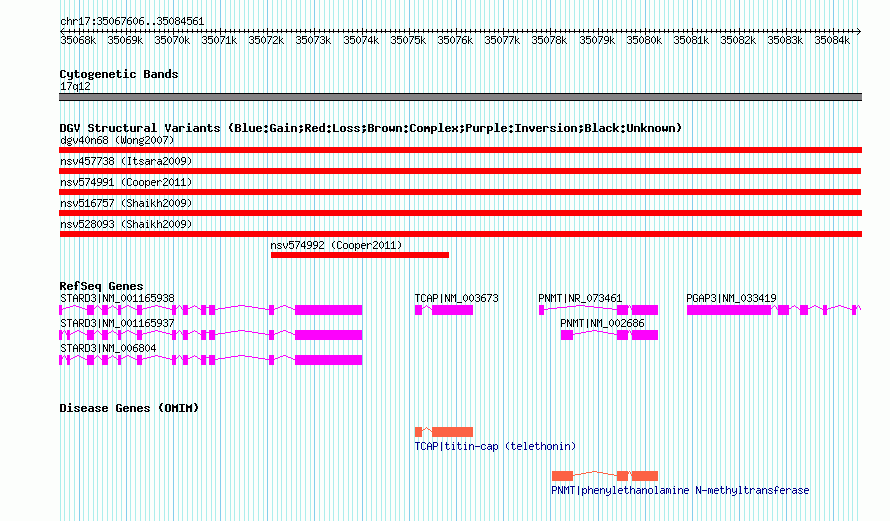Select the red loss bar under nsv528093
This screenshot has width=890, height=521.
point(460,234)
